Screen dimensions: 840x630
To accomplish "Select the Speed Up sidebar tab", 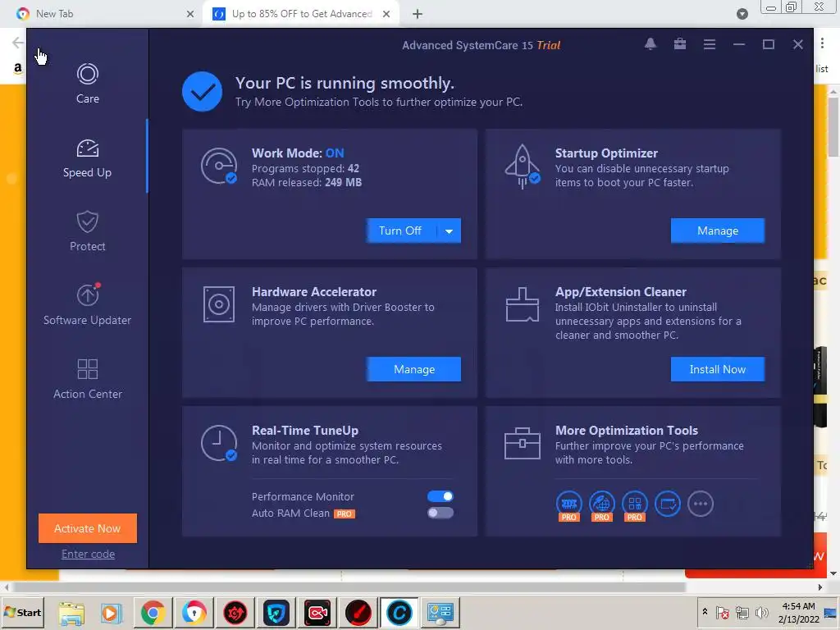I will (x=87, y=158).
